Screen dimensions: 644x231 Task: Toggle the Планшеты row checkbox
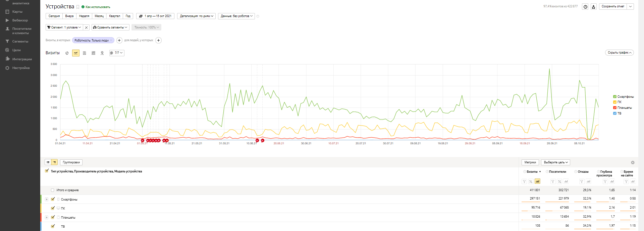coord(53,217)
